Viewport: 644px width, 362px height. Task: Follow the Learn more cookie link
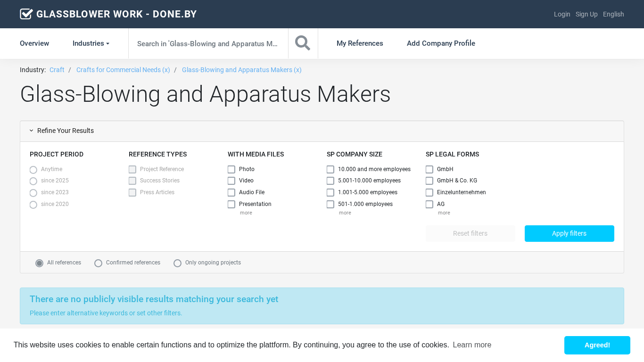pos(472,345)
